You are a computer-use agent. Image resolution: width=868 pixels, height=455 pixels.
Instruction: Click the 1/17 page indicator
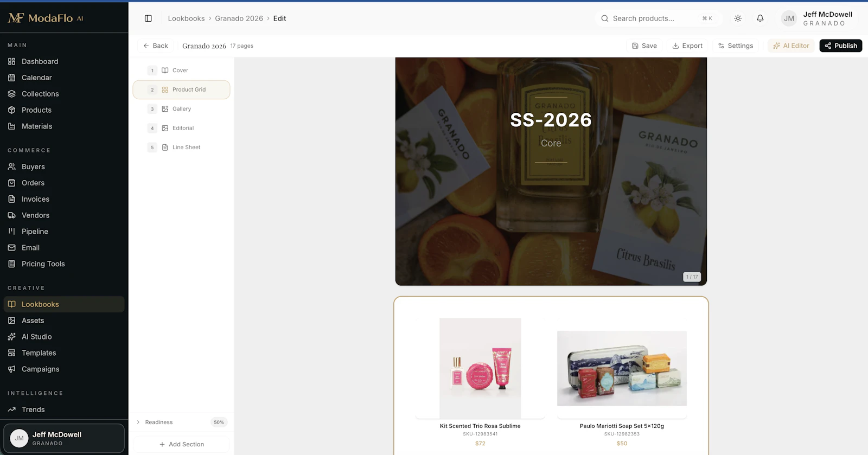tap(692, 277)
